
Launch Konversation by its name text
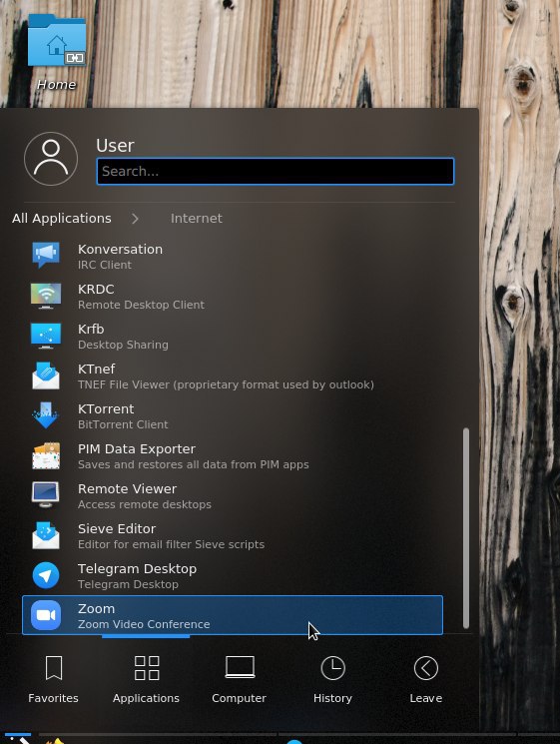tap(120, 249)
